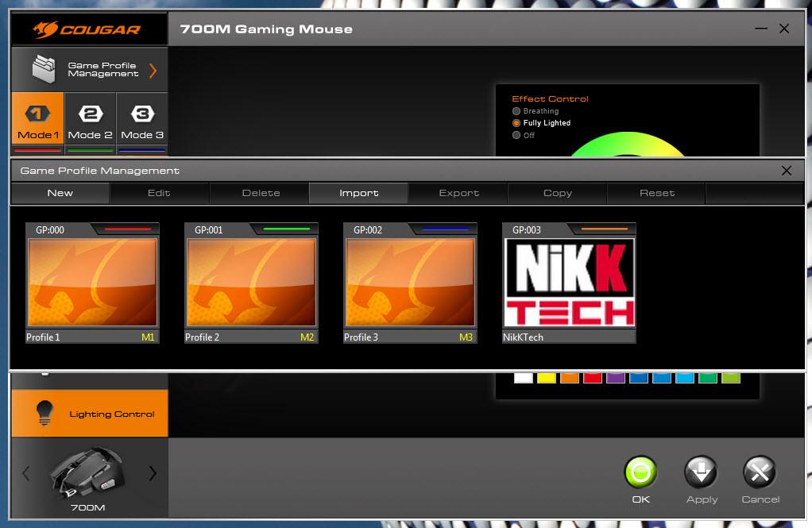
Task: Click the green color ring in lighting panel
Action: tap(628, 144)
